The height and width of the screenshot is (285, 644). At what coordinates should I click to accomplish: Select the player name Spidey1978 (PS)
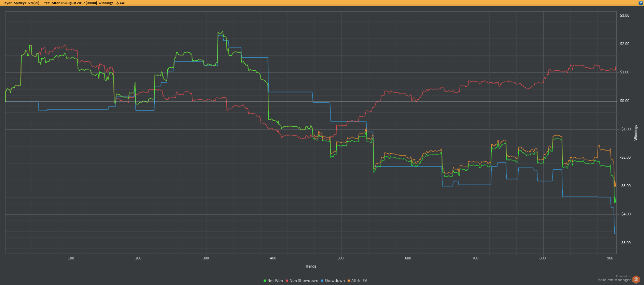[x=27, y=3]
